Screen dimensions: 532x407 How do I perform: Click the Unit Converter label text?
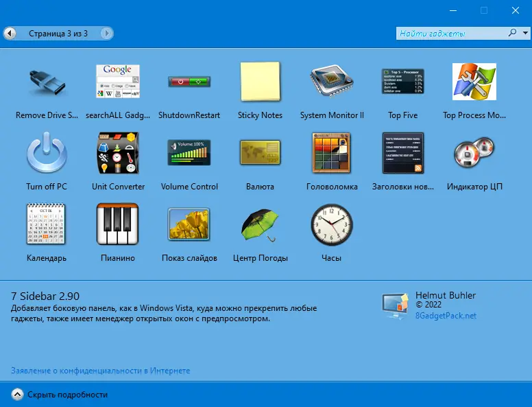pos(118,187)
